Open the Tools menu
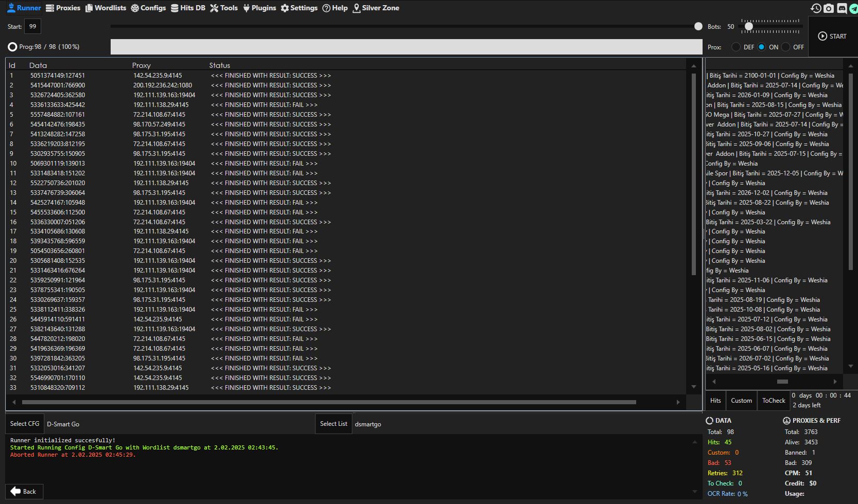Image resolution: width=858 pixels, height=504 pixels. coord(224,8)
